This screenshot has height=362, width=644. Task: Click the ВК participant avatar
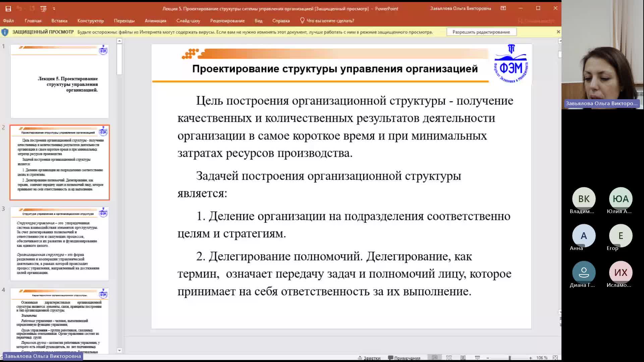(584, 199)
